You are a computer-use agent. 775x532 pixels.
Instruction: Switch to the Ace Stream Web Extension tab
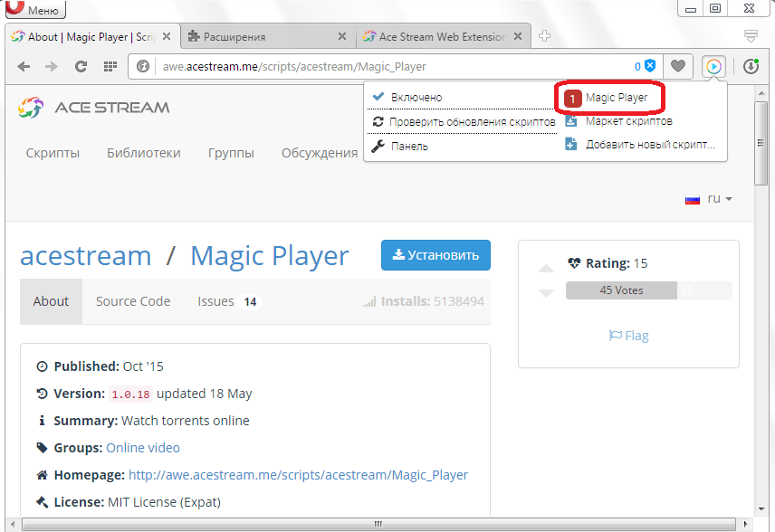click(444, 36)
